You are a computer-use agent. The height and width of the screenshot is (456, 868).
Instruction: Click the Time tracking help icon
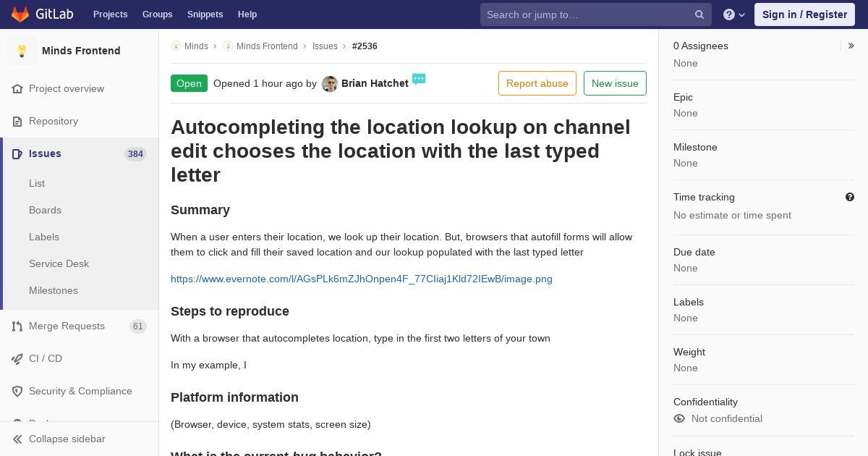[850, 197]
